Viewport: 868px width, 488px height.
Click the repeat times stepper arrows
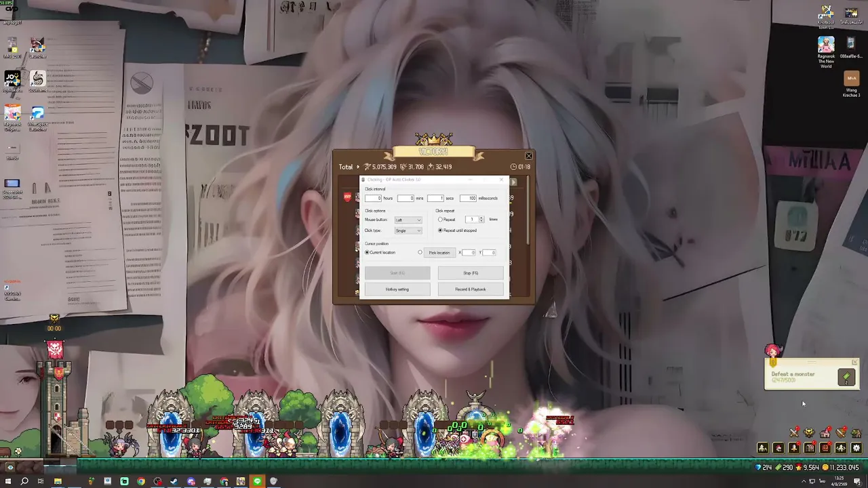[x=481, y=220]
